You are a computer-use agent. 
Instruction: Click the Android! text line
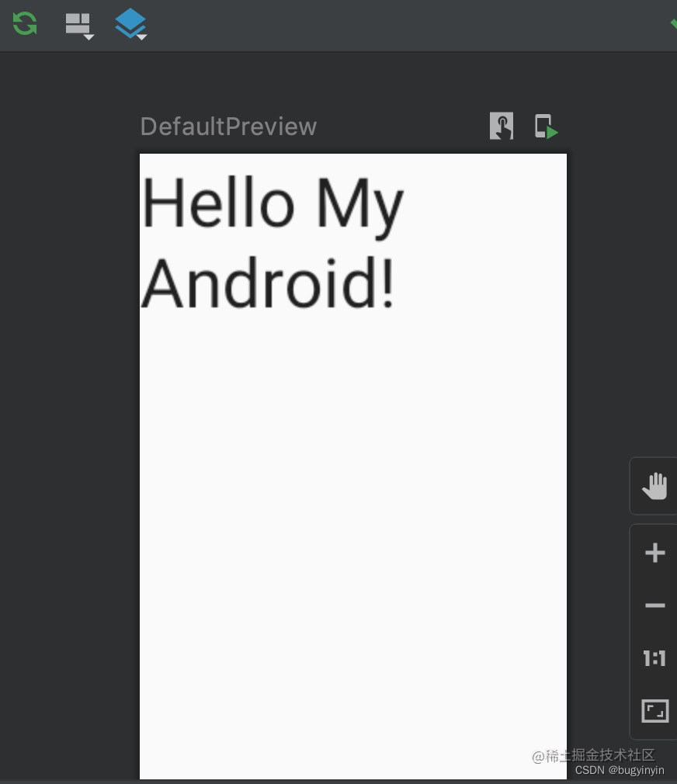267,283
